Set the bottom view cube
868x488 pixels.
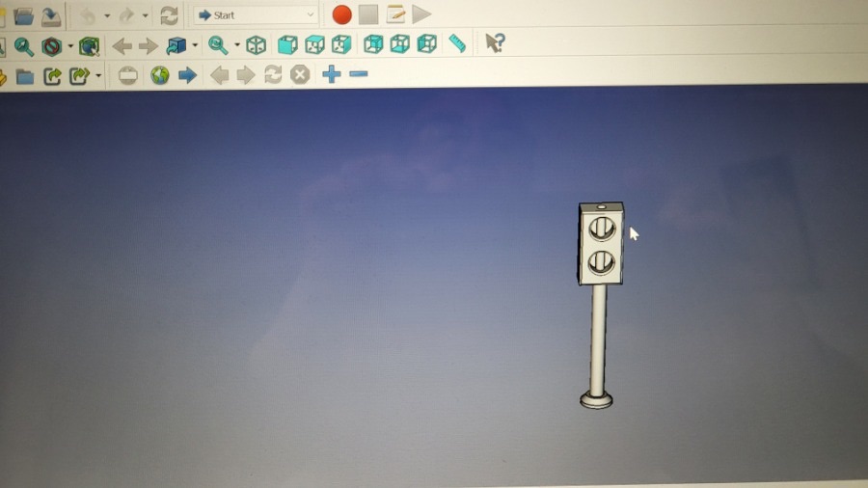point(399,43)
